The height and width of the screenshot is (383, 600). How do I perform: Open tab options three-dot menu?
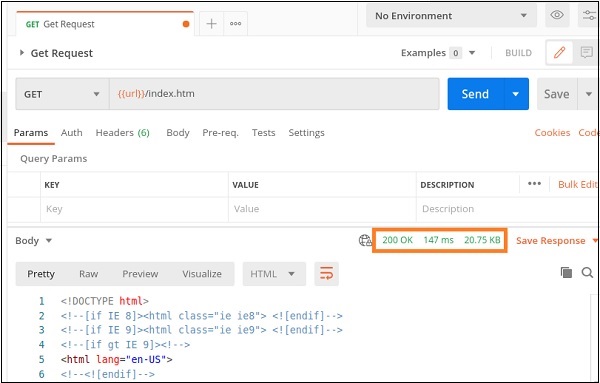235,24
